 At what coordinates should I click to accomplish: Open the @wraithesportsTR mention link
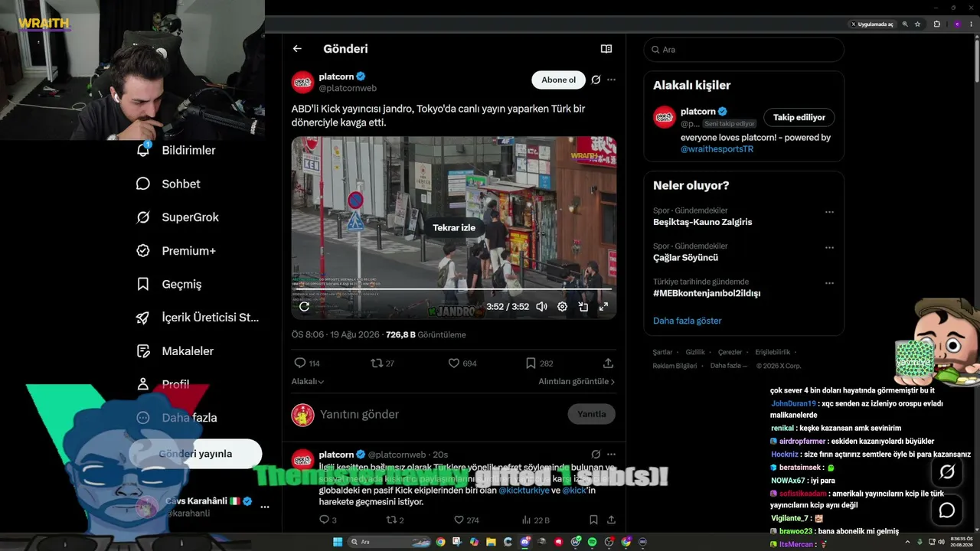click(x=717, y=149)
